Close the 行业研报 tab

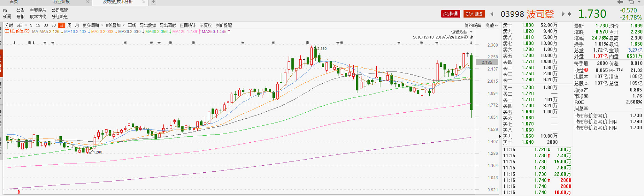click(x=88, y=2)
